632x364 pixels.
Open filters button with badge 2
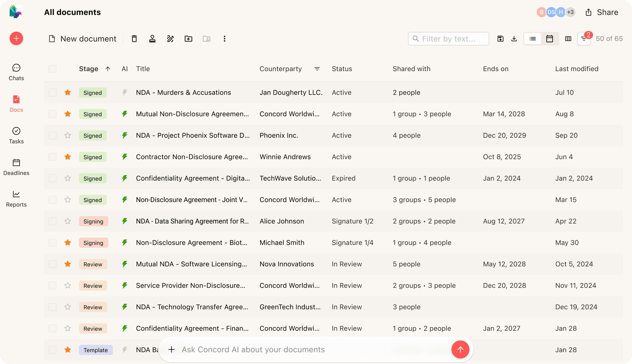(584, 39)
